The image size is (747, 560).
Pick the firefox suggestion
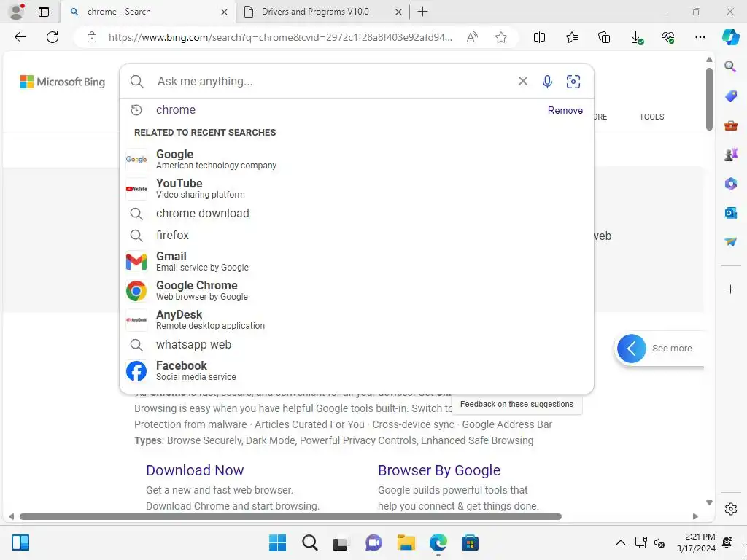pos(356,236)
